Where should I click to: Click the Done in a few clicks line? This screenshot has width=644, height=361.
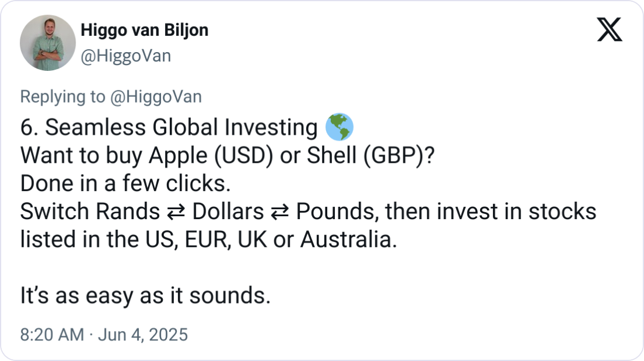point(124,183)
